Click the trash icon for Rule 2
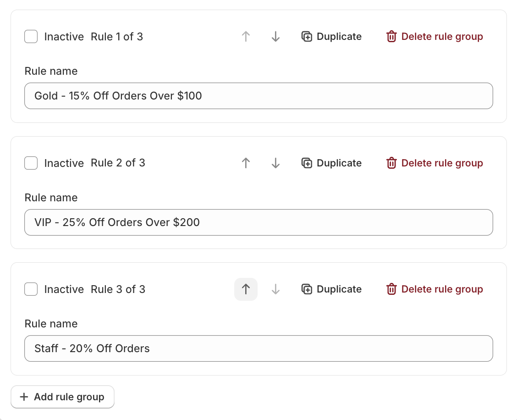The image size is (517, 420). (392, 163)
